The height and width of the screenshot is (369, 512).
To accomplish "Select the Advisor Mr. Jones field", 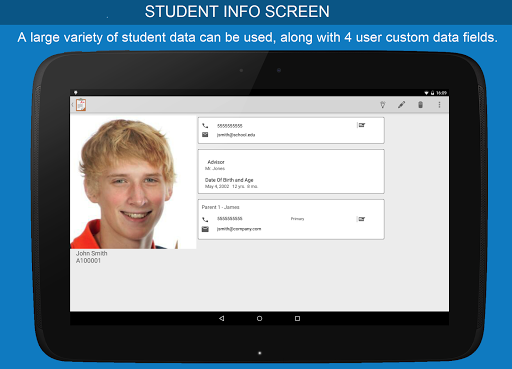I will [x=215, y=165].
